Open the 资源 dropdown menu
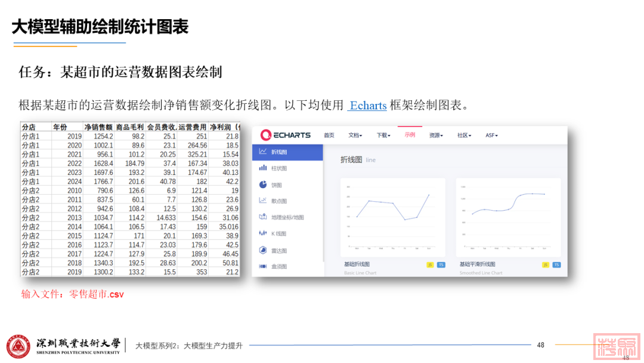 (436, 136)
